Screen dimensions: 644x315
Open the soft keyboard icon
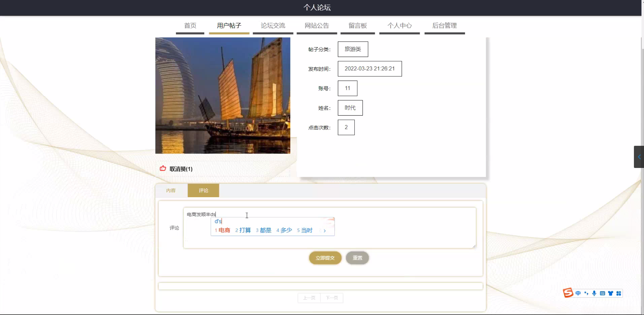602,293
